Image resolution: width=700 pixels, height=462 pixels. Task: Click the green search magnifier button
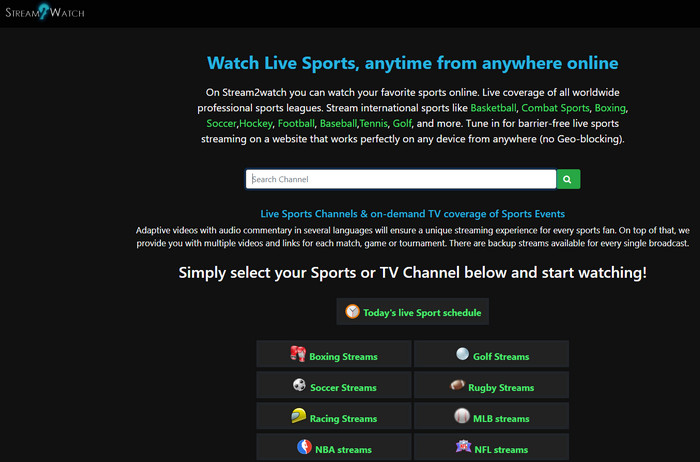tap(568, 179)
